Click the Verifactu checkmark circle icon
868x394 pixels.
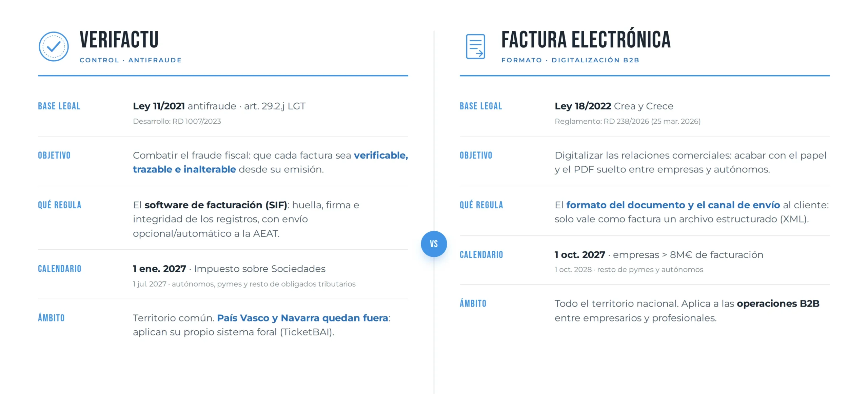[54, 46]
